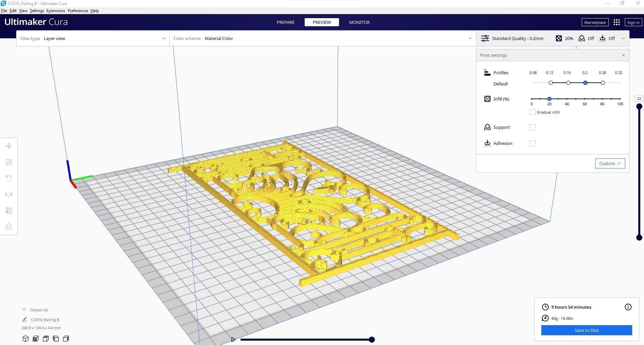Click the support Off icon in summary bar
Image resolution: width=644 pixels, height=345 pixels.
click(x=582, y=38)
